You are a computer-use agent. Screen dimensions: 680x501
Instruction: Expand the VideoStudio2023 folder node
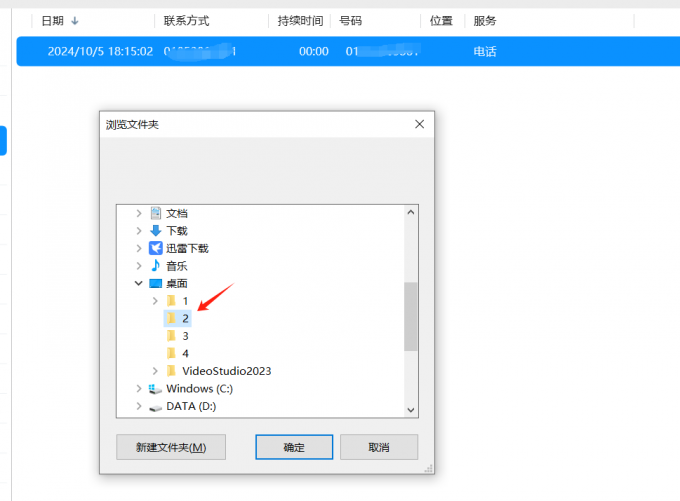pos(155,371)
